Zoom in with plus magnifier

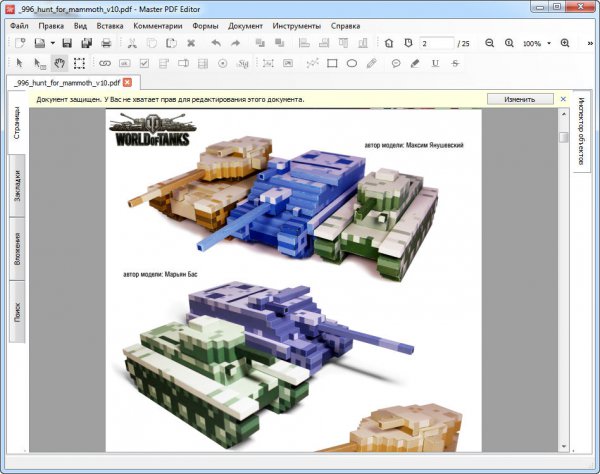coord(565,43)
